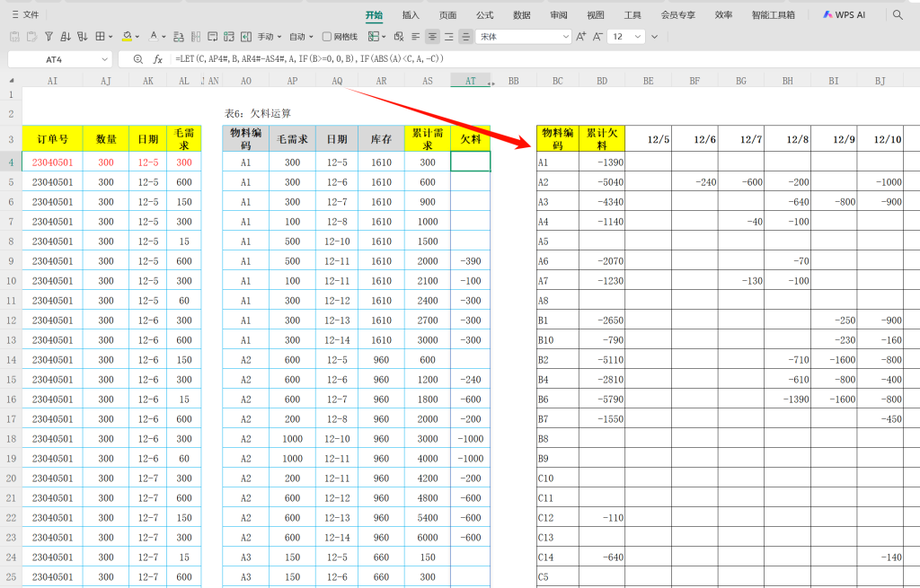Viewport: 920px width, 588px height.
Task: Click the paste values icon
Action: [x=14, y=36]
